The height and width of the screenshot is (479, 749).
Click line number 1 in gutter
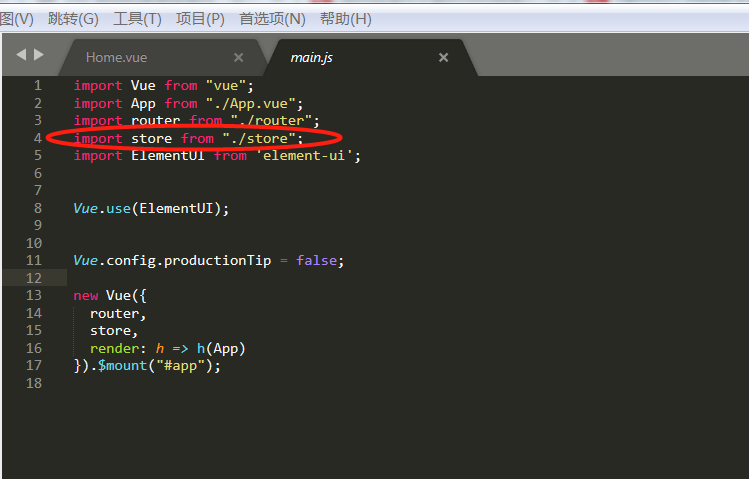point(38,86)
